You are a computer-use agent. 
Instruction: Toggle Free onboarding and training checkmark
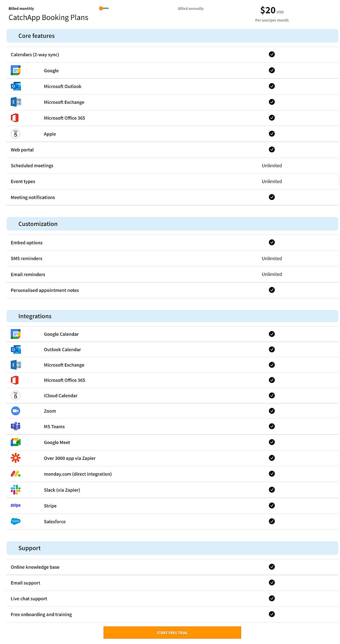click(272, 614)
